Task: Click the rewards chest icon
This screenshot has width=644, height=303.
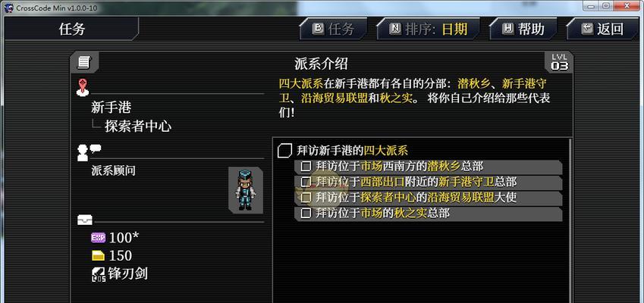Action: (x=85, y=220)
